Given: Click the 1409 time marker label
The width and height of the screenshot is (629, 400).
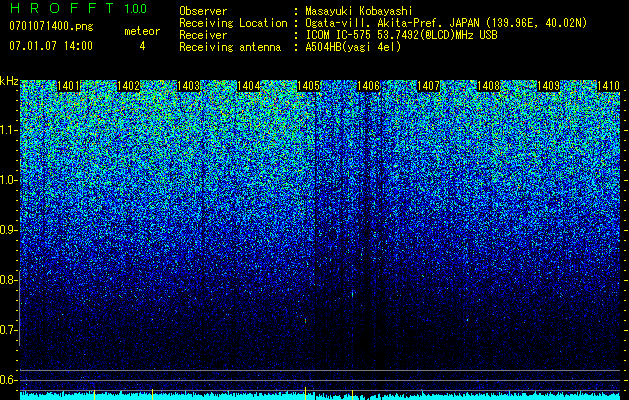Looking at the screenshot, I should (x=548, y=86).
